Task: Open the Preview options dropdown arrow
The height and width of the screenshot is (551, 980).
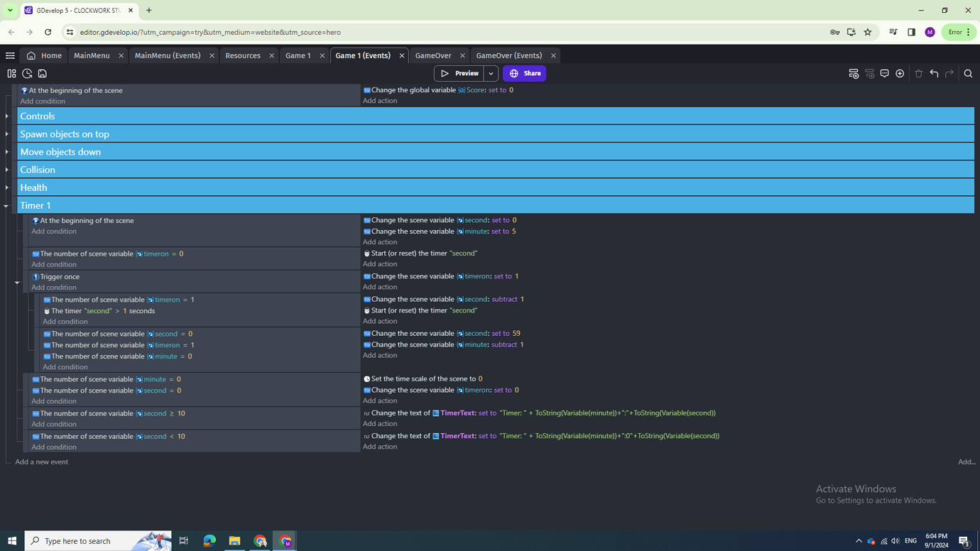Action: click(490, 73)
